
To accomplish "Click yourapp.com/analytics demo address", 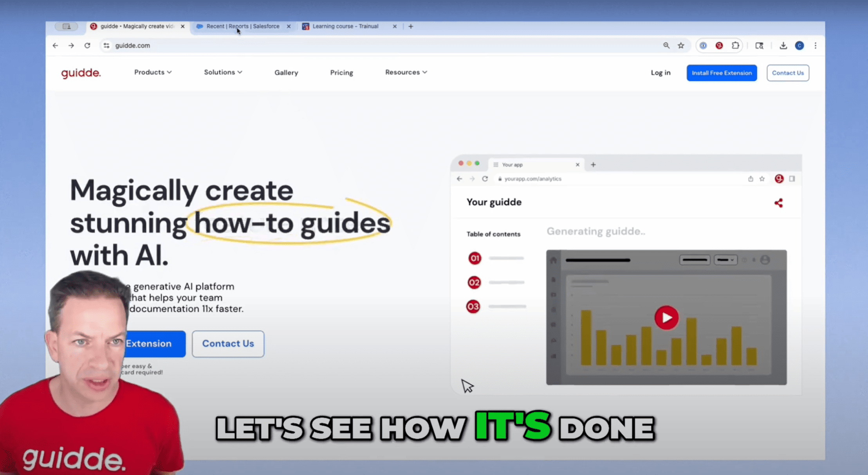I will [x=532, y=179].
